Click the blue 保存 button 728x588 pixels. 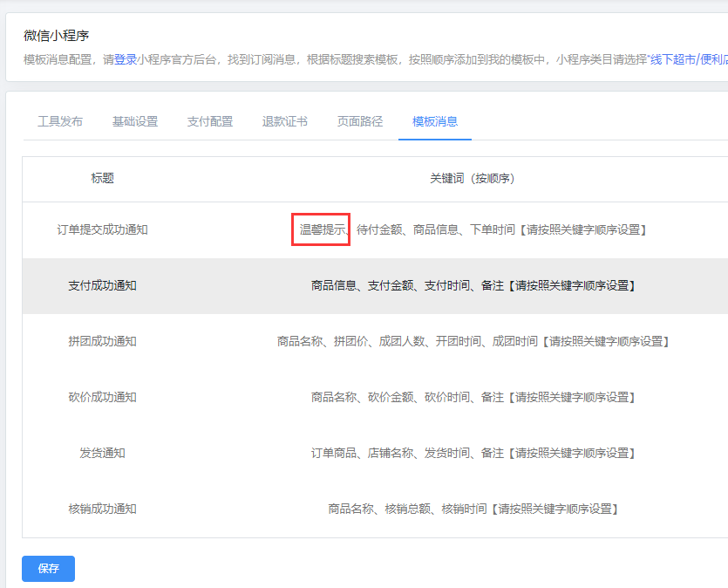[48, 569]
